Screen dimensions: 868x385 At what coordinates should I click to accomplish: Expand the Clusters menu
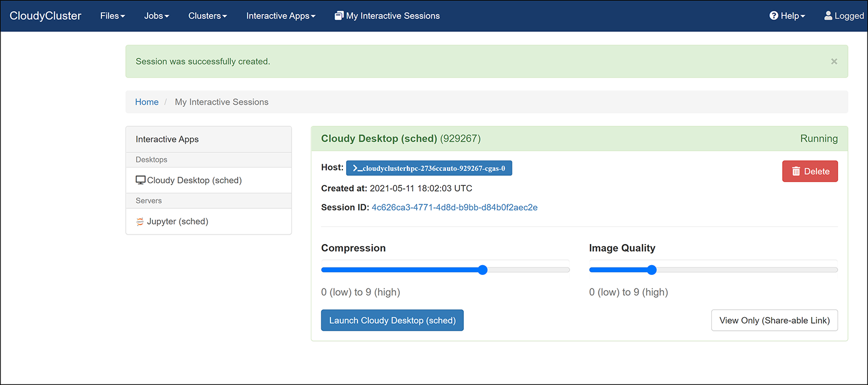coord(207,16)
